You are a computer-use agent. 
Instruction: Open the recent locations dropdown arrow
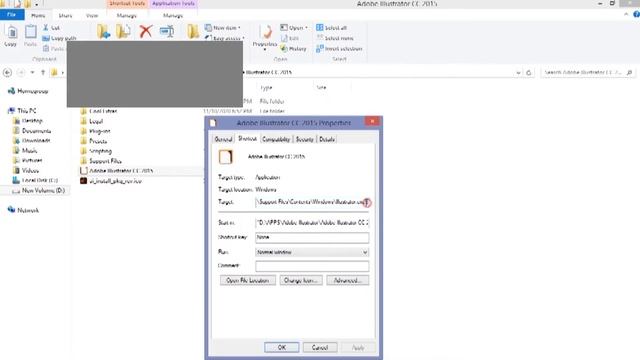[x=32, y=73]
